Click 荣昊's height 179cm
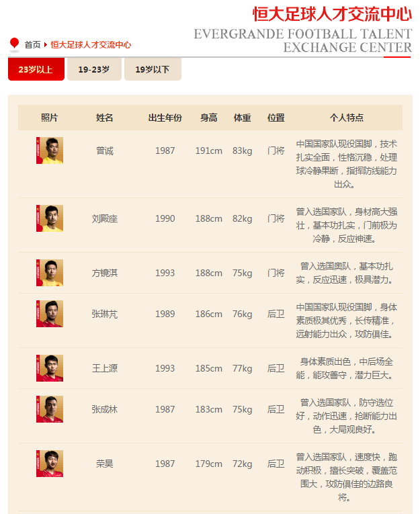420x514 pixels. [209, 464]
